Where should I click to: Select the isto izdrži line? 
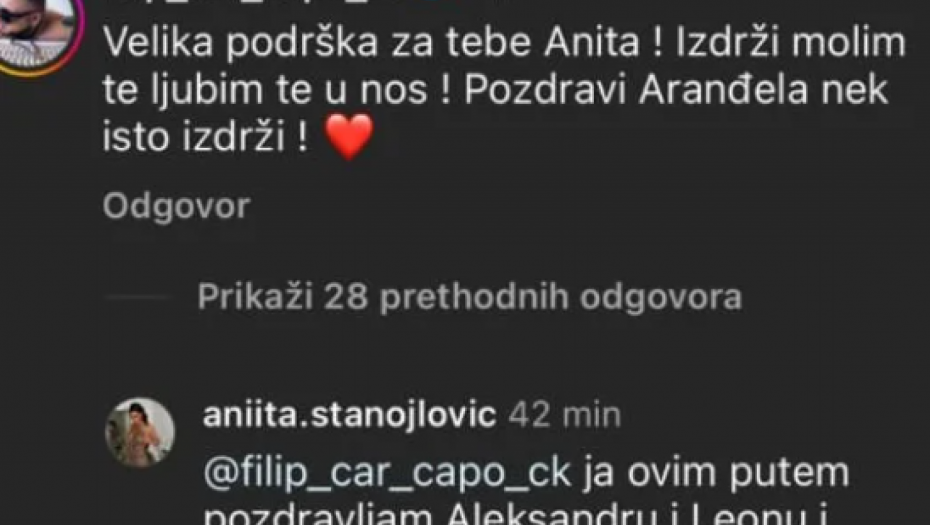coord(206,138)
